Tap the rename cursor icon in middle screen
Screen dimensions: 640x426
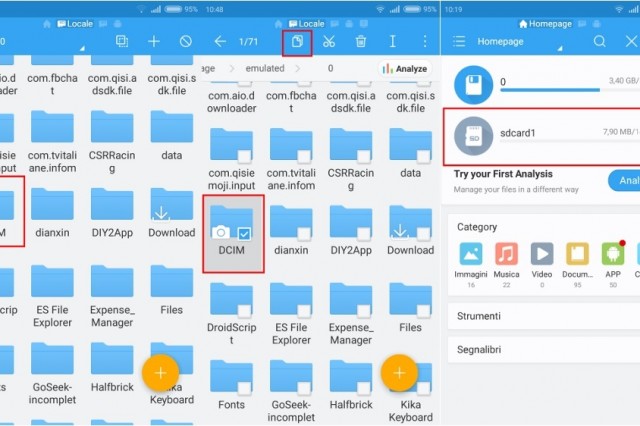pyautogui.click(x=393, y=41)
